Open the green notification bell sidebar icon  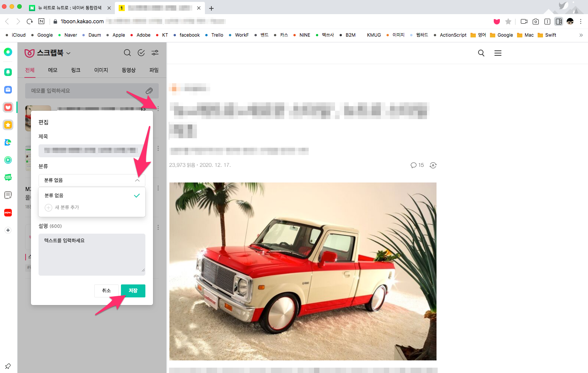8,72
